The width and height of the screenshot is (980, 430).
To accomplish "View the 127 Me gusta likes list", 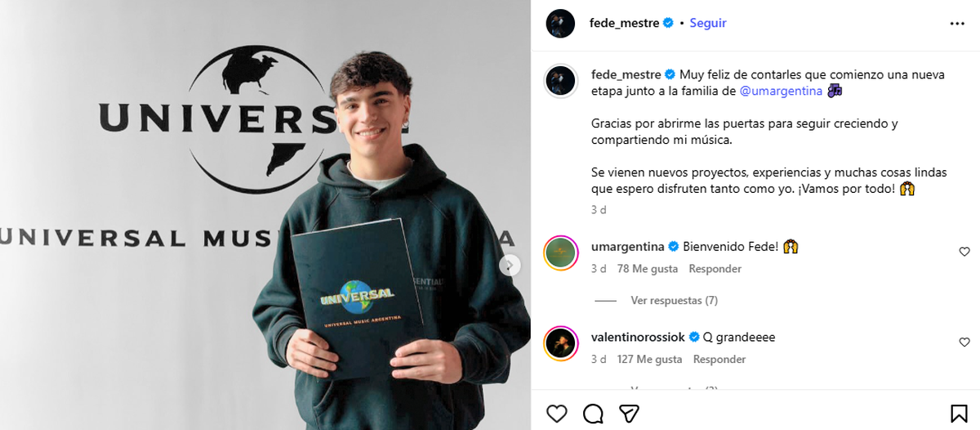I will (x=650, y=360).
